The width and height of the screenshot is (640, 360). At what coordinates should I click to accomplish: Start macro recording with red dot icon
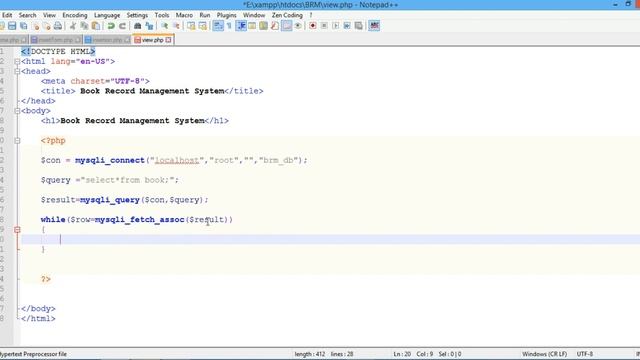pos(313,26)
